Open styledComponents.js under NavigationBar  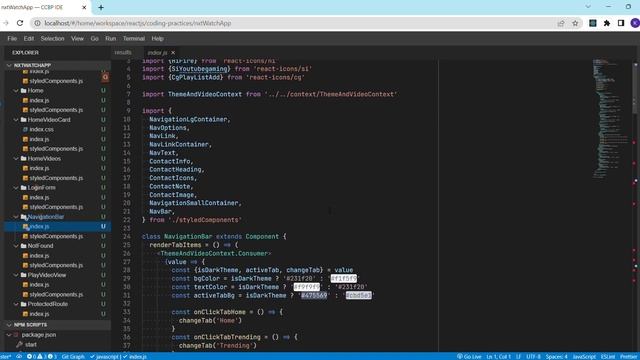(56, 236)
